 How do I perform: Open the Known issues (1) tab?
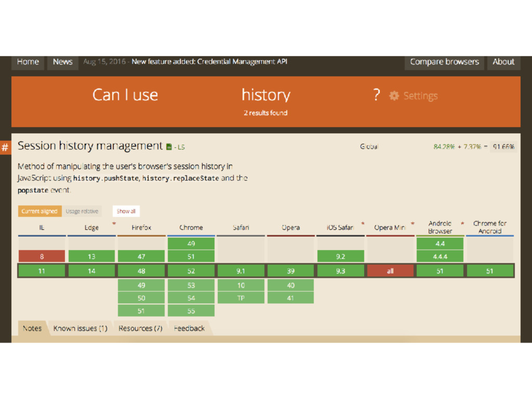(81, 328)
